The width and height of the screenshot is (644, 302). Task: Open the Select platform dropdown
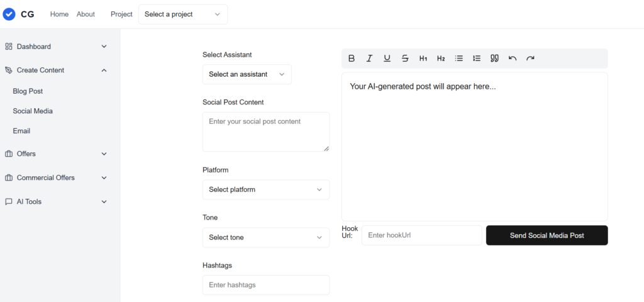(x=266, y=189)
